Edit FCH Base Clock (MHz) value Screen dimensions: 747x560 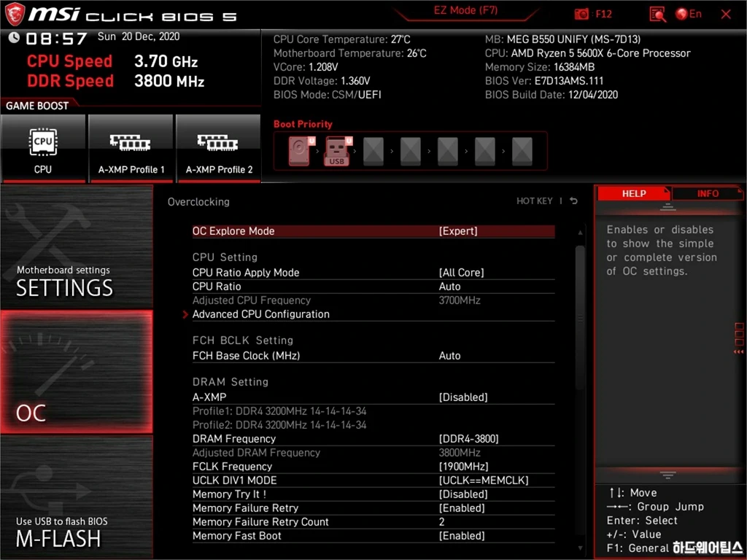point(373,356)
